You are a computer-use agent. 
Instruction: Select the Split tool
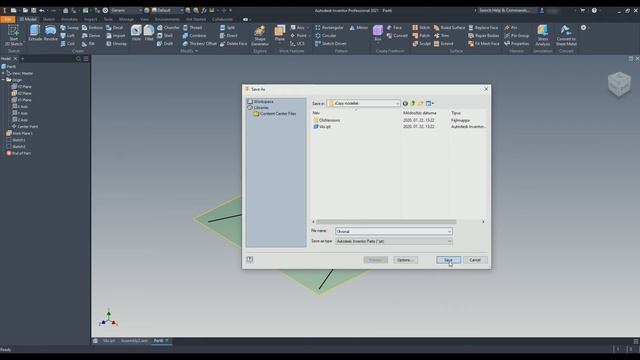coord(227,28)
